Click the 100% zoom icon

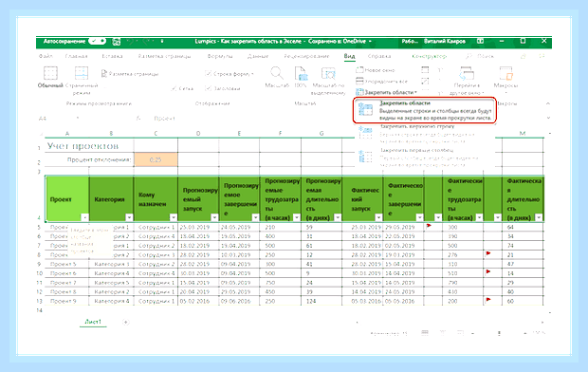tap(301, 77)
